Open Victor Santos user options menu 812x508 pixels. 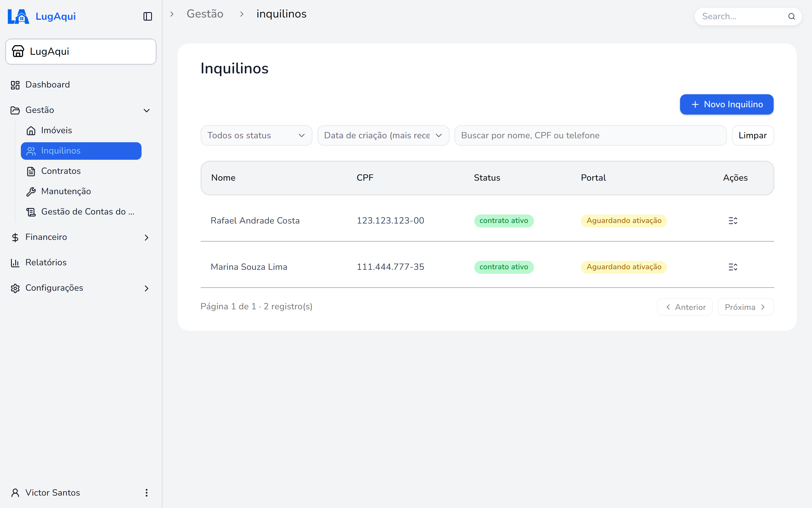pos(147,492)
